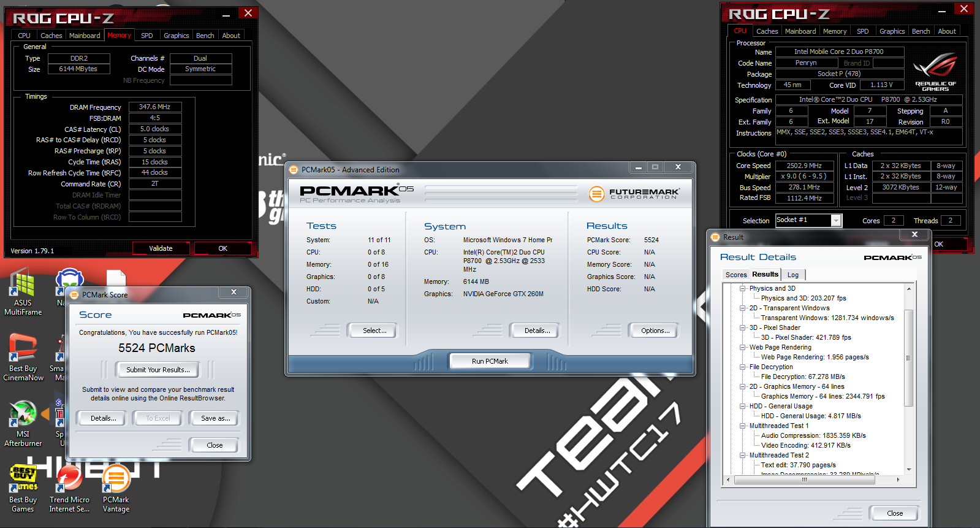Image resolution: width=980 pixels, height=528 pixels.
Task: Collapse the Multithreaded Test 1 node
Action: [x=743, y=426]
